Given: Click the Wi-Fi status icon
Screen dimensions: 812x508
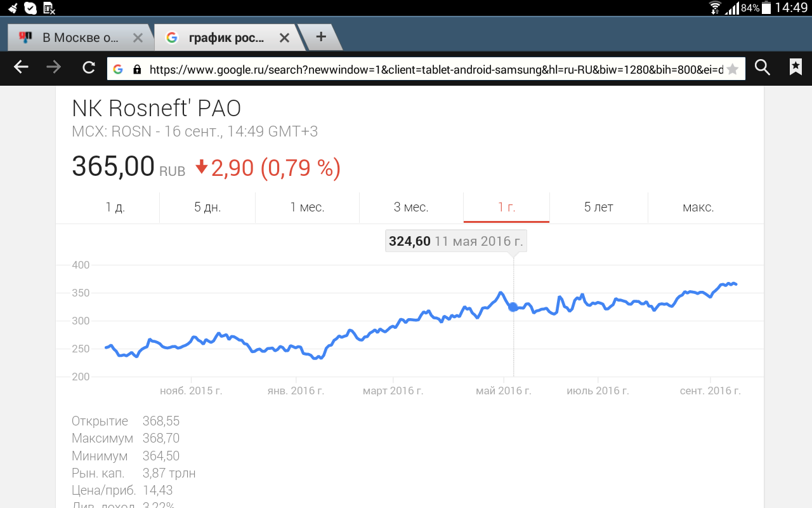Looking at the screenshot, I should tap(715, 8).
